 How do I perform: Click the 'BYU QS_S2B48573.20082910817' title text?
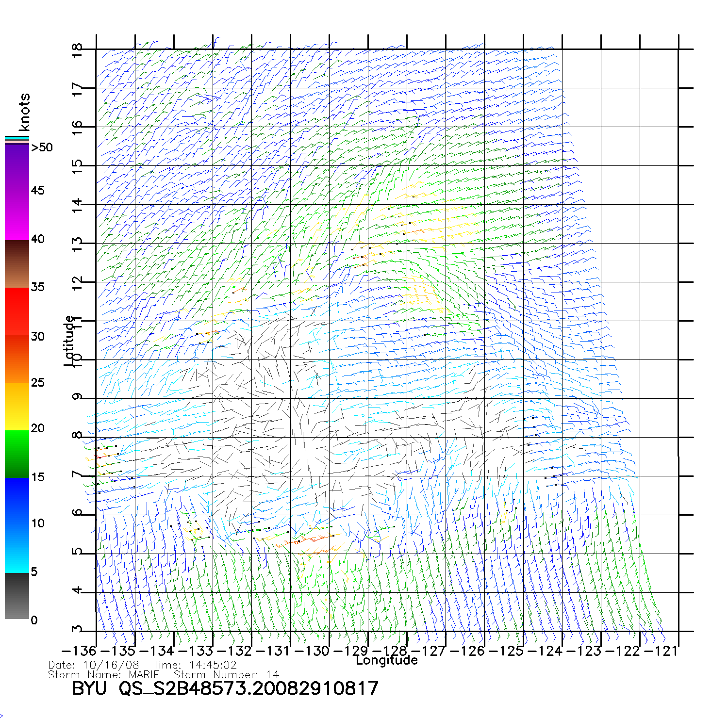tap(225, 688)
